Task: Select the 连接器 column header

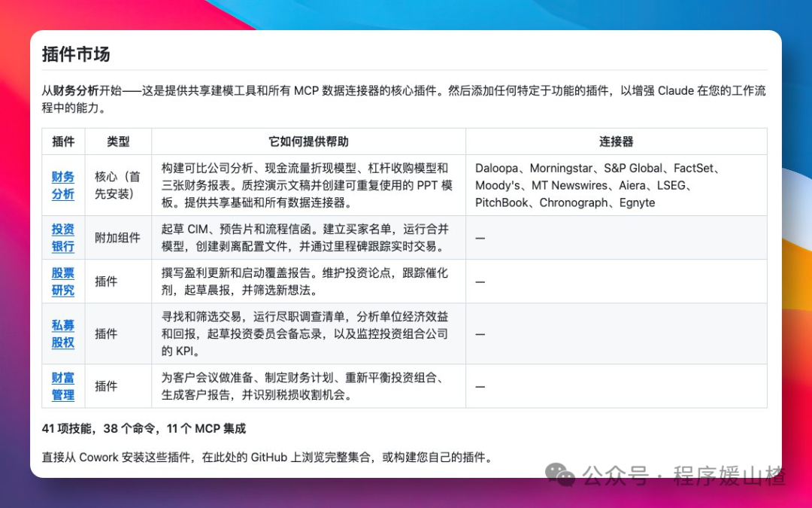Action: [617, 141]
